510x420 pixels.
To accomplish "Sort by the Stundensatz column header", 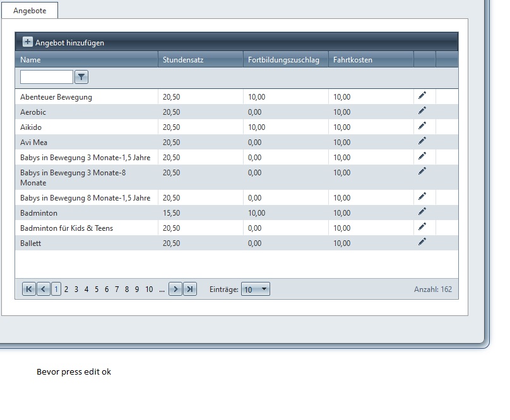I will click(201, 59).
